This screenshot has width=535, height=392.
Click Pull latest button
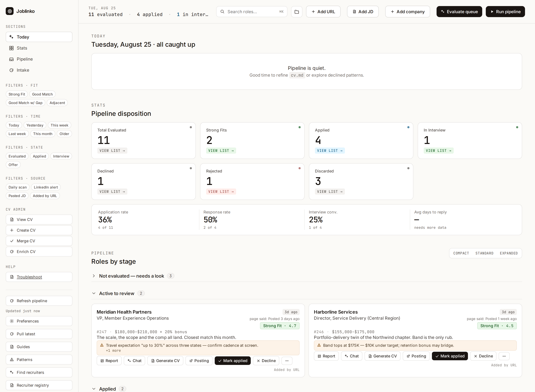(x=39, y=334)
